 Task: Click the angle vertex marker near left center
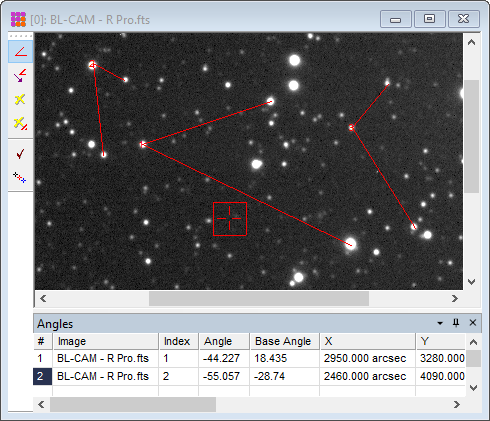(143, 144)
